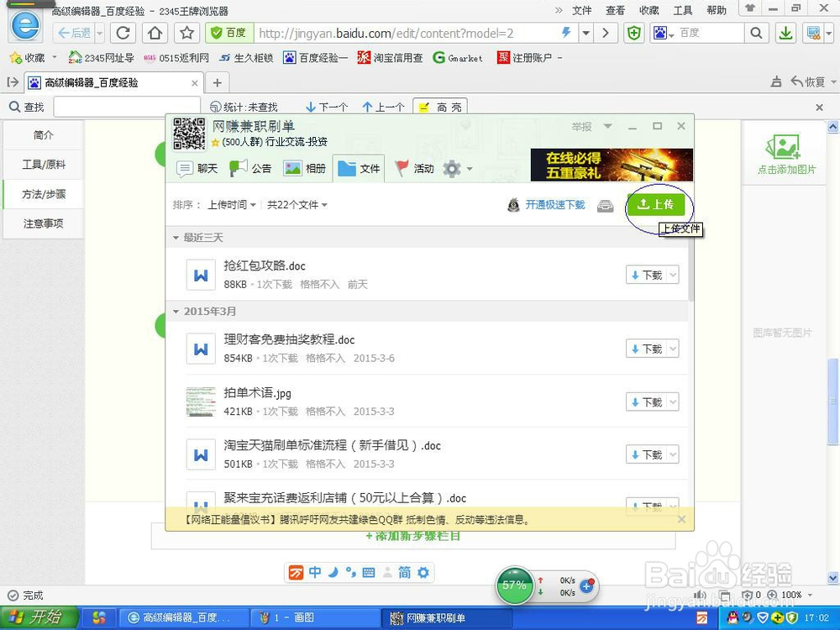Collapse the 最近三天 group
The image size is (840, 630).
[176, 238]
